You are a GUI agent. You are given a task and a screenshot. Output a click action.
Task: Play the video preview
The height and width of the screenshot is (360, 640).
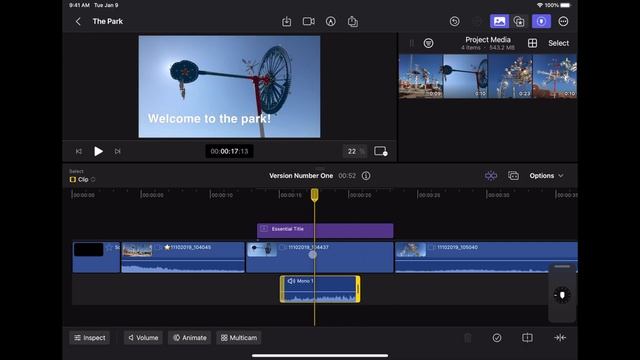pos(98,151)
